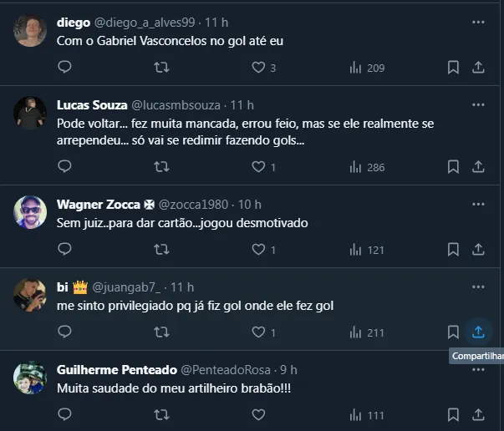Like the tweet by bi

click(258, 332)
